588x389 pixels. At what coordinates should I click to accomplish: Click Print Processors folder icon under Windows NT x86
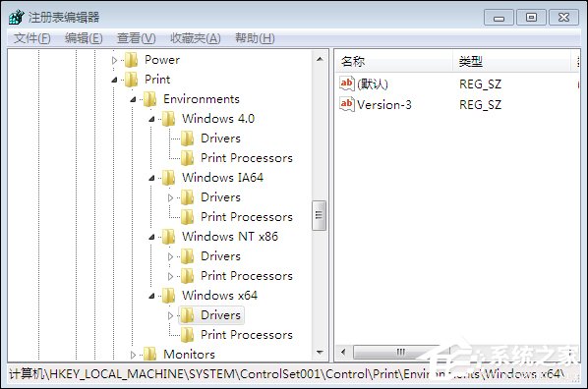187,276
